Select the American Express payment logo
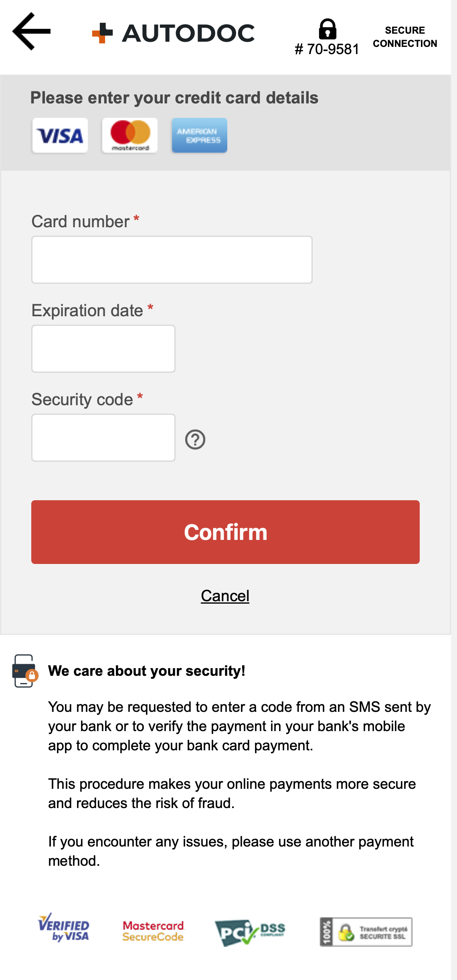The width and height of the screenshot is (457, 980). [x=199, y=135]
